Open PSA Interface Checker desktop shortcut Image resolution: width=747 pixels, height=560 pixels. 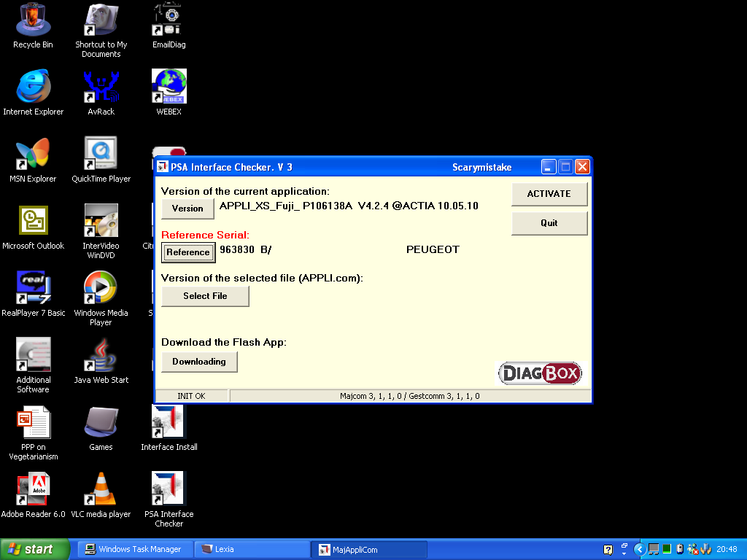click(169, 500)
